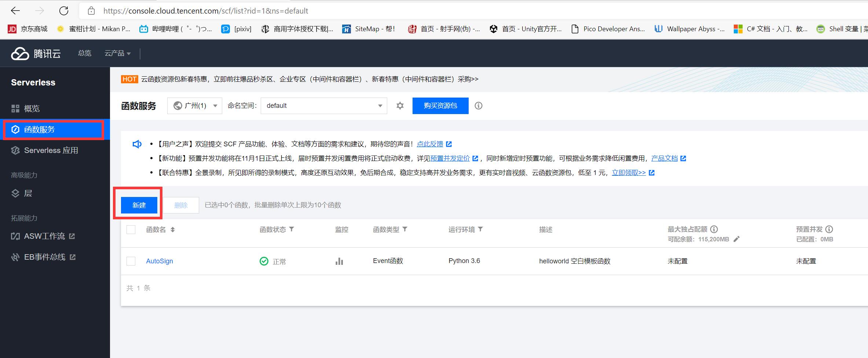868x358 pixels.
Task: Open the 预置并发定价 link
Action: 450,158
